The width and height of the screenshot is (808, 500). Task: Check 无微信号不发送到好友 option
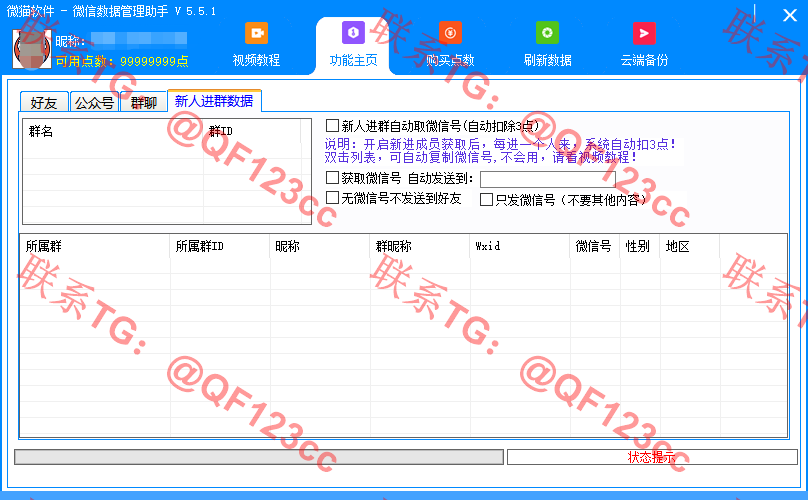point(332,198)
